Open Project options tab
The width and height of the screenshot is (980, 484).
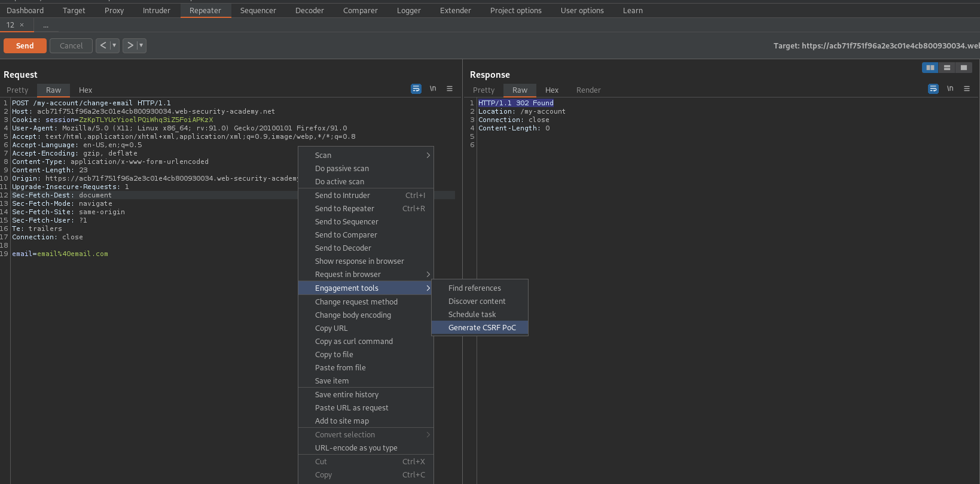pyautogui.click(x=516, y=10)
